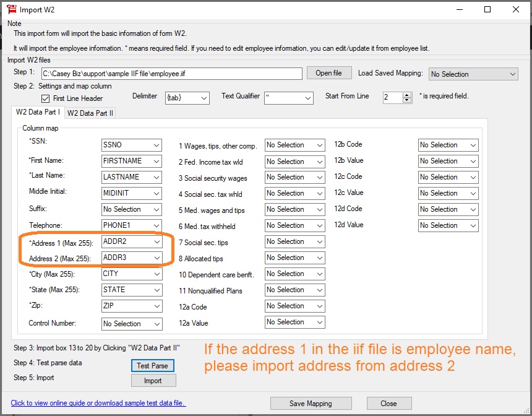Expand the Text Qualifier dropdown
532x416 pixels.
pyautogui.click(x=289, y=98)
